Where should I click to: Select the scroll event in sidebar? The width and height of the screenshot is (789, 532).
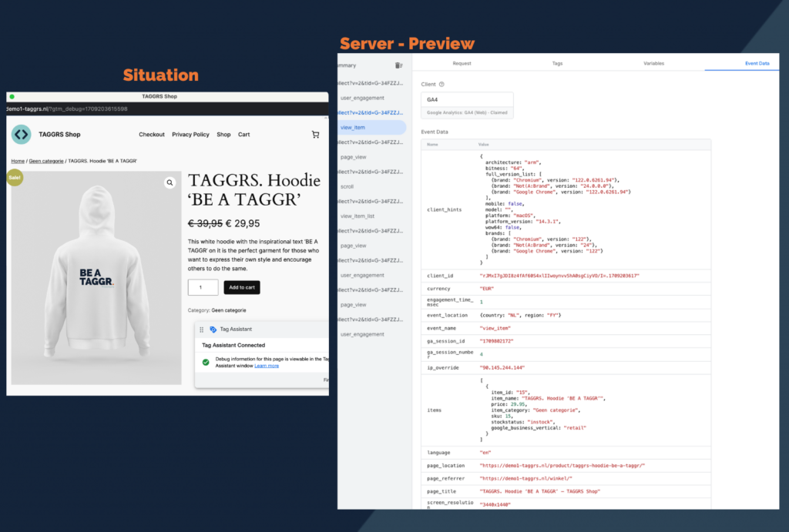(347, 186)
